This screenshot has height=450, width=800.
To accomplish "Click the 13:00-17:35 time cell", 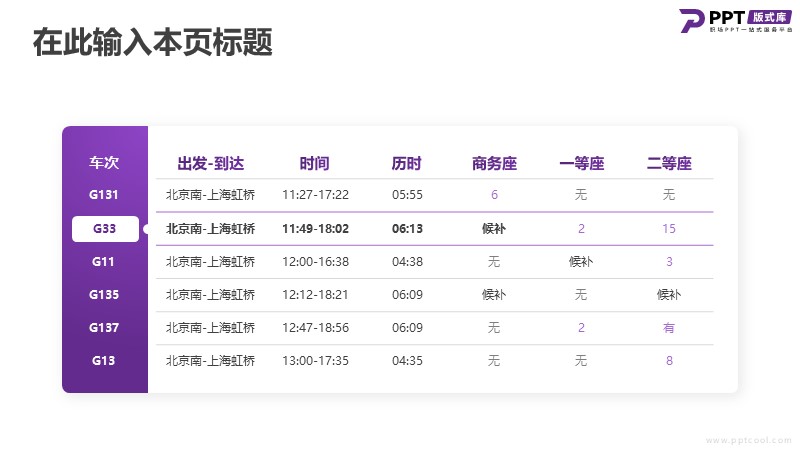I will (315, 361).
